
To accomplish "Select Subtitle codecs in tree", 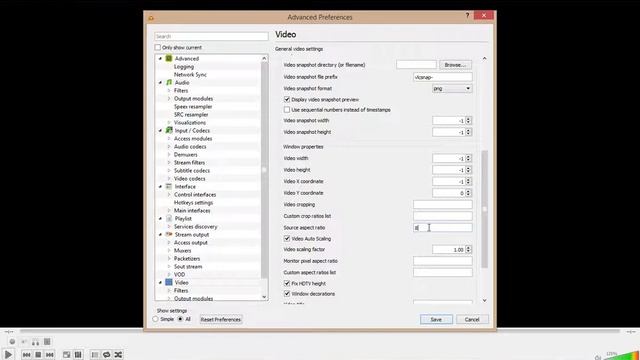I will pyautogui.click(x=192, y=171).
